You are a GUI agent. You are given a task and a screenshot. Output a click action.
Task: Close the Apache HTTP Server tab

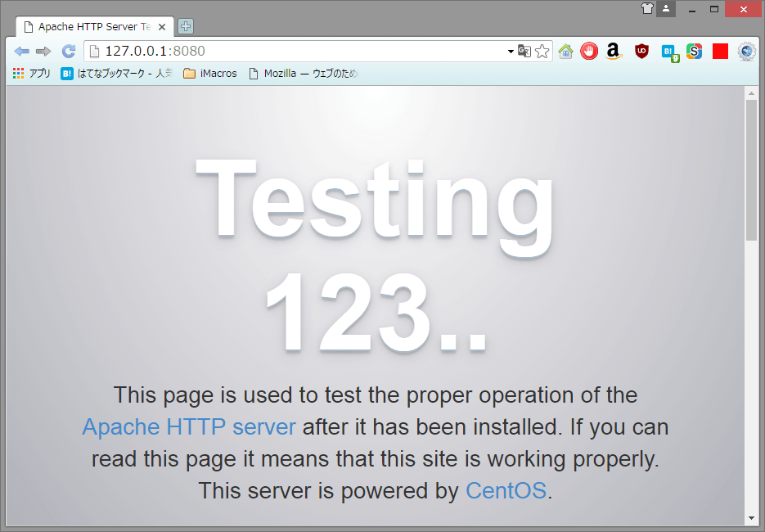(x=162, y=27)
